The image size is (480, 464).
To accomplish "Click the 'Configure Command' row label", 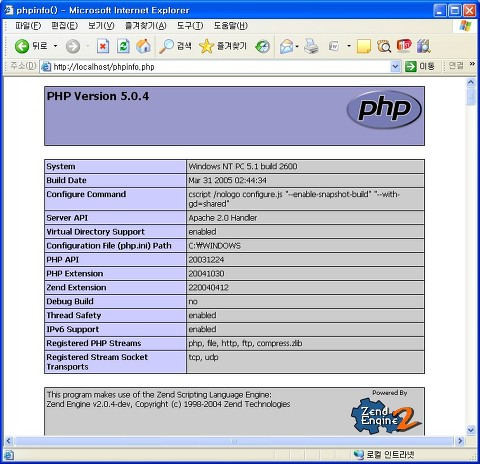I will pyautogui.click(x=86, y=194).
